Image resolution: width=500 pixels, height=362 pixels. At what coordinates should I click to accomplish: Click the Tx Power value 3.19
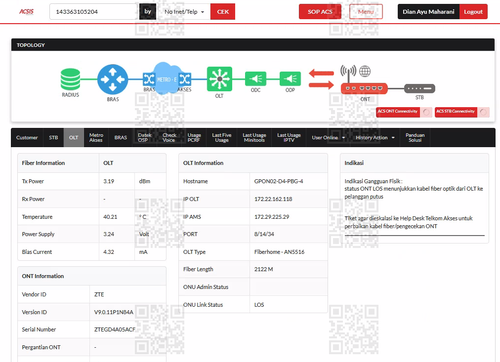[109, 181]
